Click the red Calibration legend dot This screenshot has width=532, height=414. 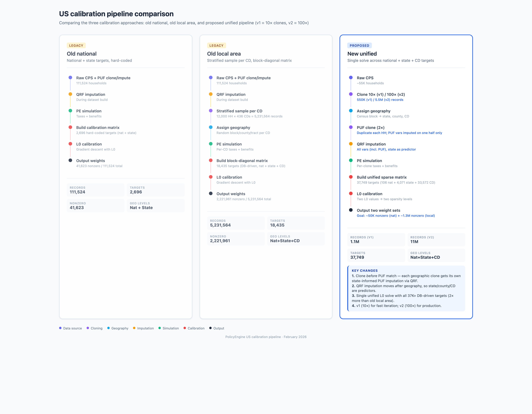coord(185,328)
